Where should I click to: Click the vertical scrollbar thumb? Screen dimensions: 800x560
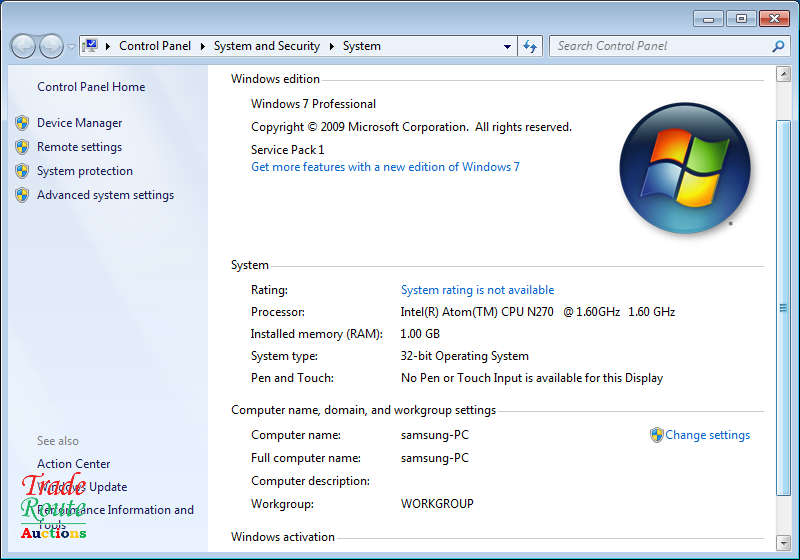pos(784,308)
